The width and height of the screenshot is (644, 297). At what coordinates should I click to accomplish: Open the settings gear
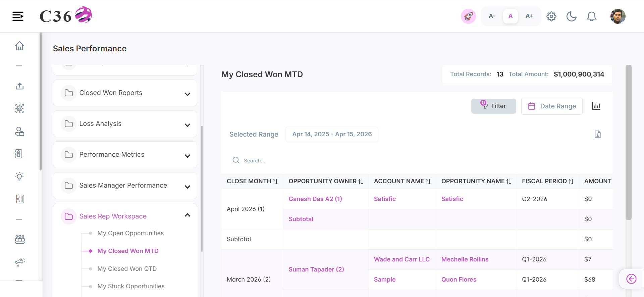[x=551, y=16]
